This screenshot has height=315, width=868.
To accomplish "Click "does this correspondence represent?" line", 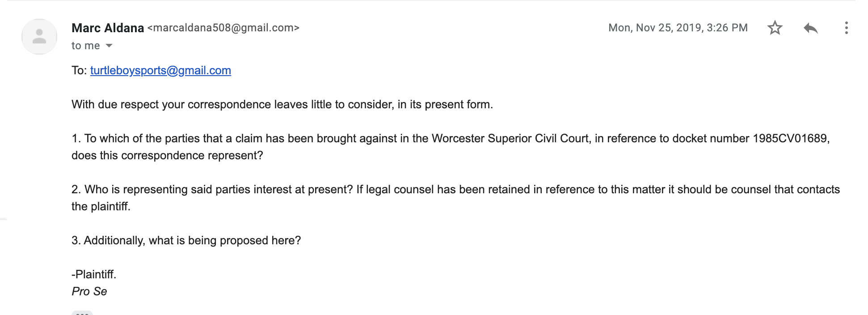I will (167, 156).
